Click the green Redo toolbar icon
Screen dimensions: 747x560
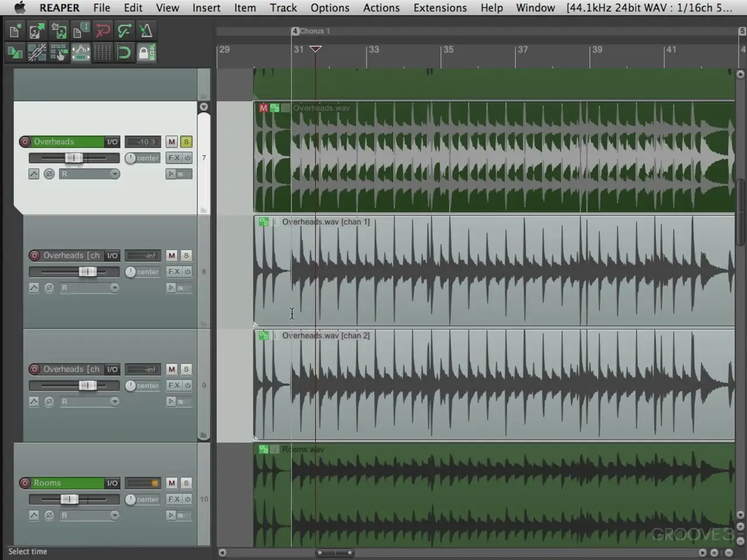[x=124, y=31]
